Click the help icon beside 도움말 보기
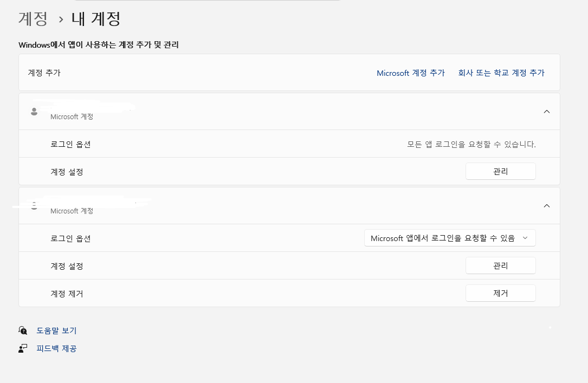The height and width of the screenshot is (383, 588). pos(23,330)
